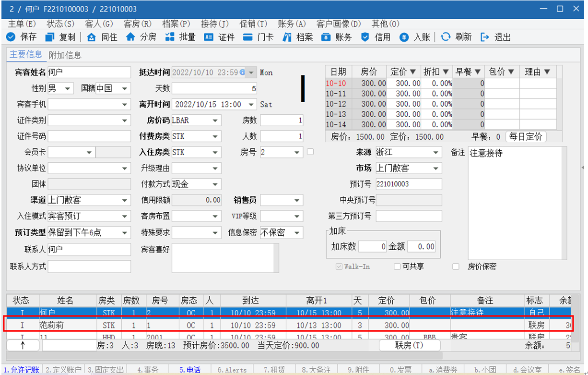Open the 离开时间 date dropdown
The height and width of the screenshot is (375, 588).
(x=252, y=104)
